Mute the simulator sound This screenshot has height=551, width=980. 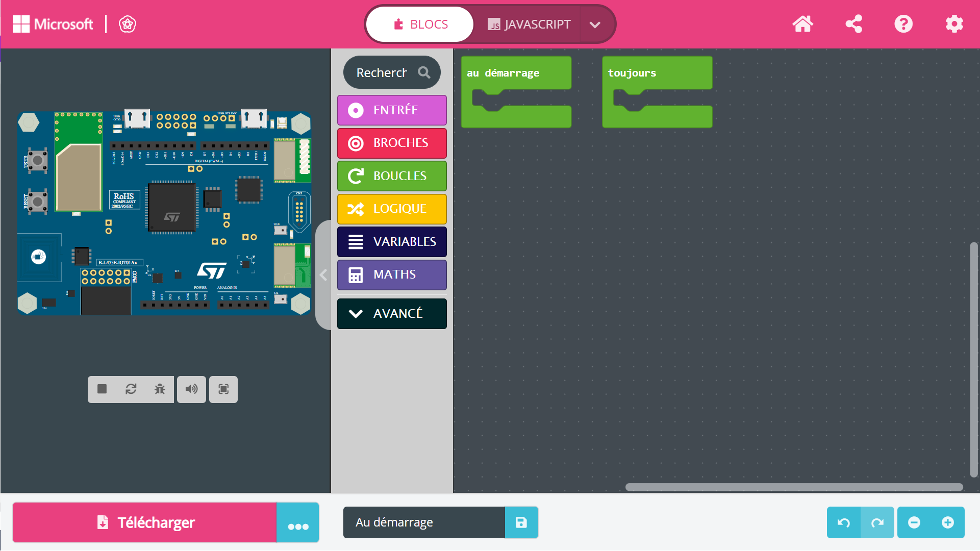pos(191,389)
